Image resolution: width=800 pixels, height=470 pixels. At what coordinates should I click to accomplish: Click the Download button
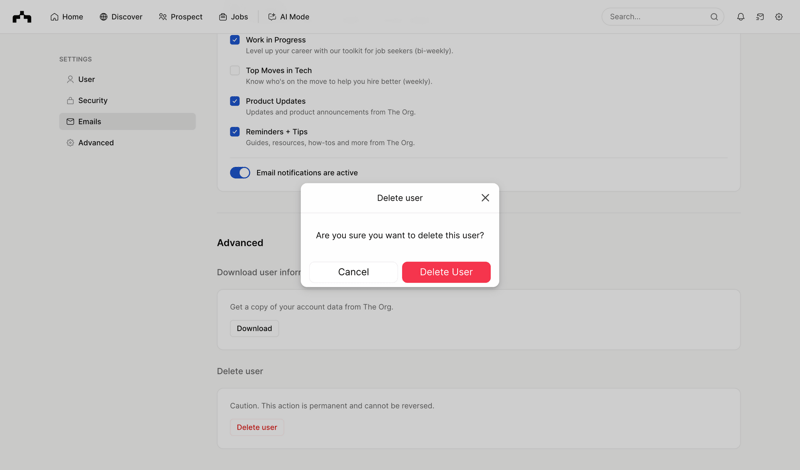(x=254, y=329)
